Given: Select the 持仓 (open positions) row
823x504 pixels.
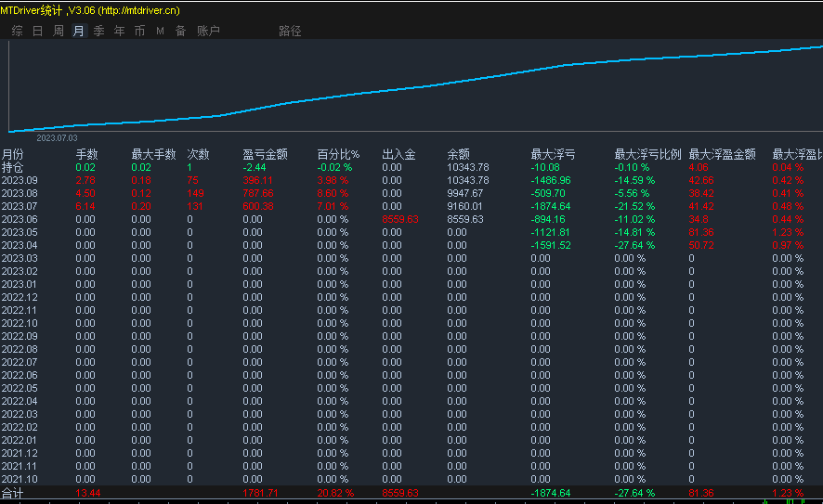Looking at the screenshot, I should pyautogui.click(x=13, y=167).
